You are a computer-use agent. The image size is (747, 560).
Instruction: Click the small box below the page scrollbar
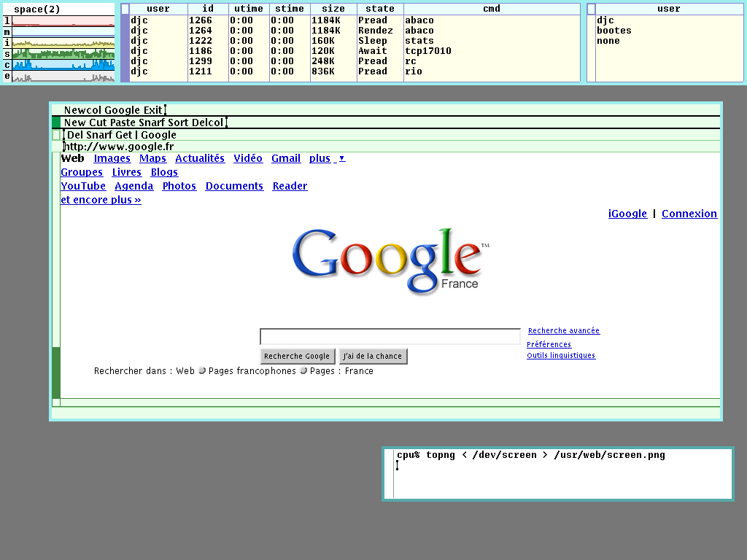[x=56, y=402]
